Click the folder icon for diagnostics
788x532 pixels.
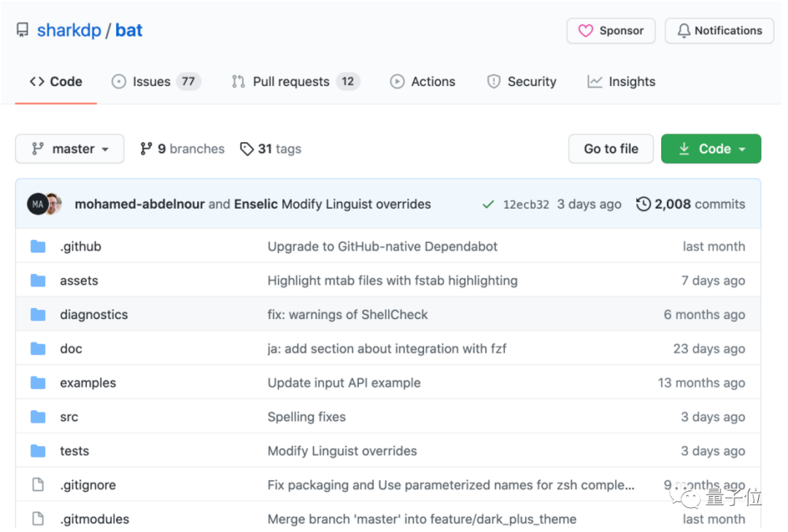click(38, 315)
